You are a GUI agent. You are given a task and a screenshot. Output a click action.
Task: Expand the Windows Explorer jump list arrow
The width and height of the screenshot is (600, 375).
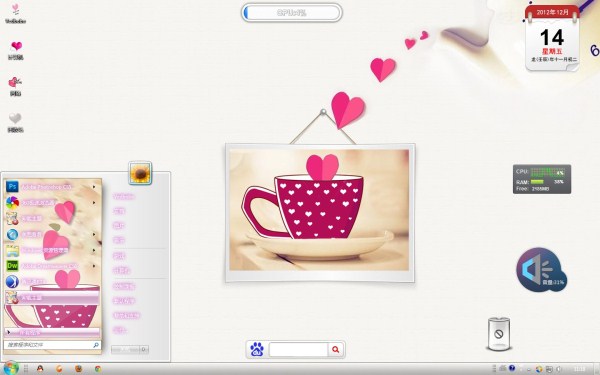pyautogui.click(x=94, y=250)
